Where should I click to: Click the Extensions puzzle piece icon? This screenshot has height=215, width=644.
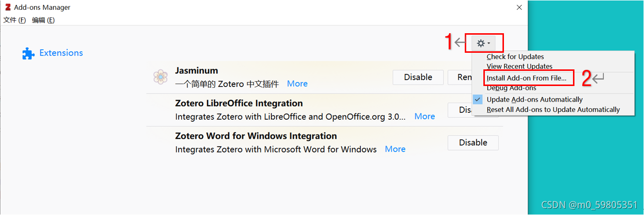pyautogui.click(x=28, y=54)
